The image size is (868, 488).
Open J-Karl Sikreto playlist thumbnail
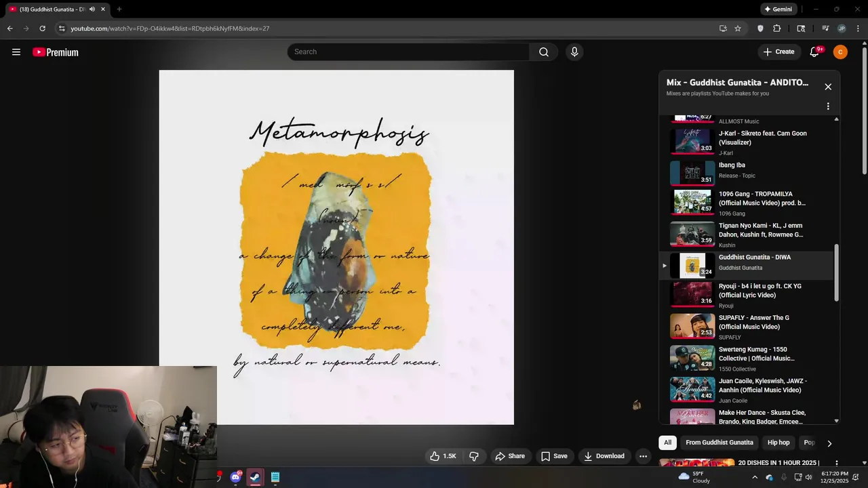click(692, 142)
